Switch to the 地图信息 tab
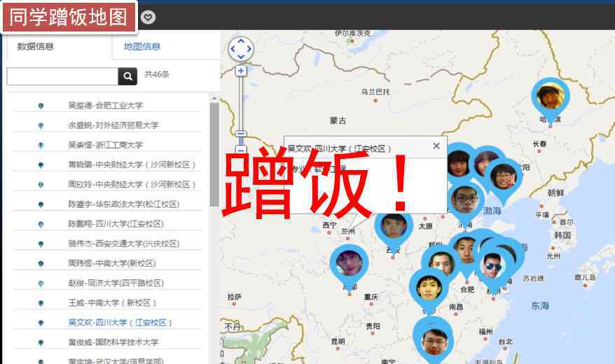 (142, 47)
